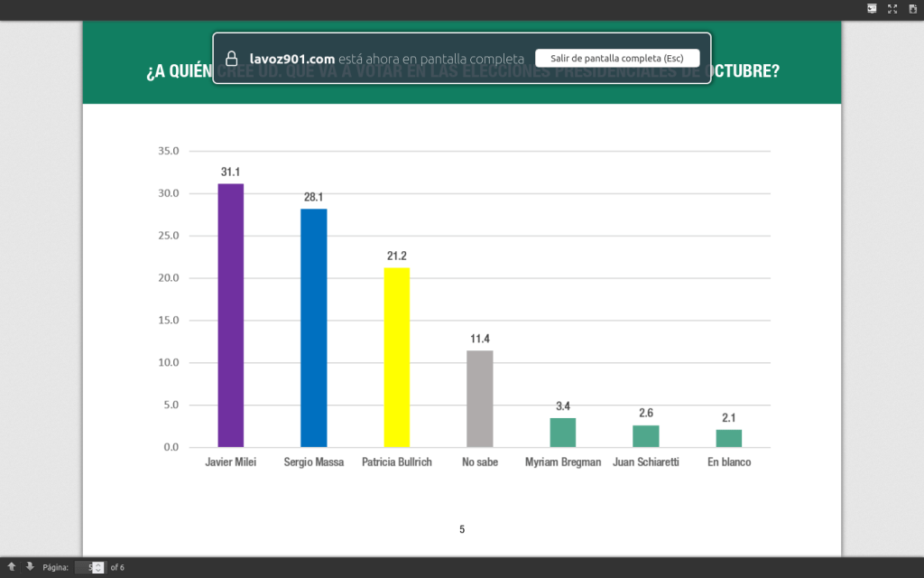Select the gray 'No sabe' bar
924x578 pixels.
480,398
